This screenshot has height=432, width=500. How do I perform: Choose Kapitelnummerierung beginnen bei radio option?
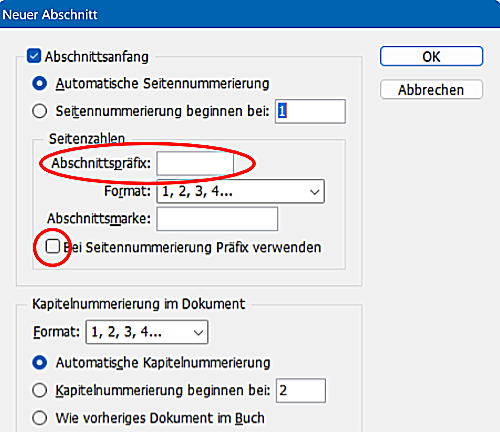click(x=39, y=390)
